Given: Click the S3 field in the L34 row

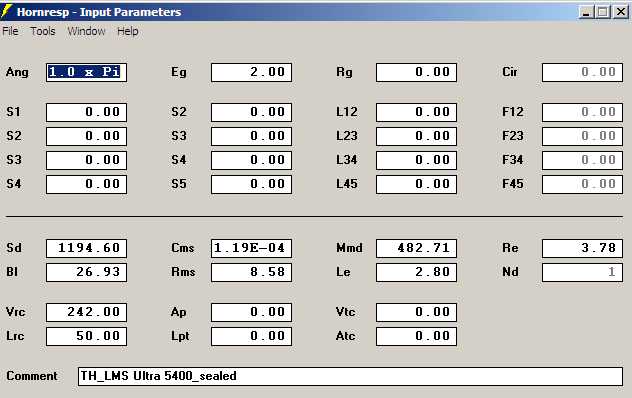Looking at the screenshot, I should 86,160.
